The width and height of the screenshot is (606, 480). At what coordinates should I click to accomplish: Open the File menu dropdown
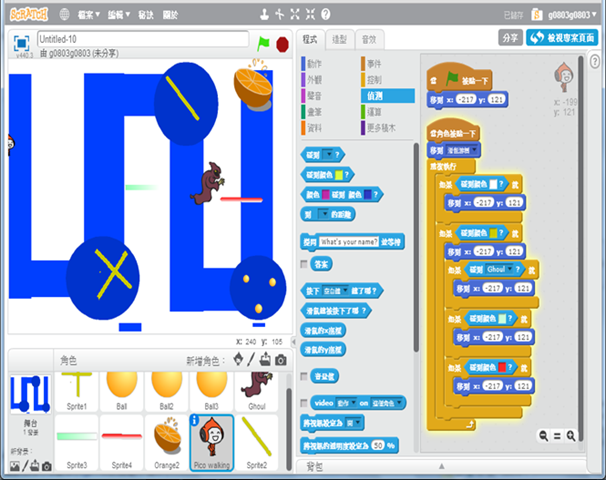pos(89,15)
